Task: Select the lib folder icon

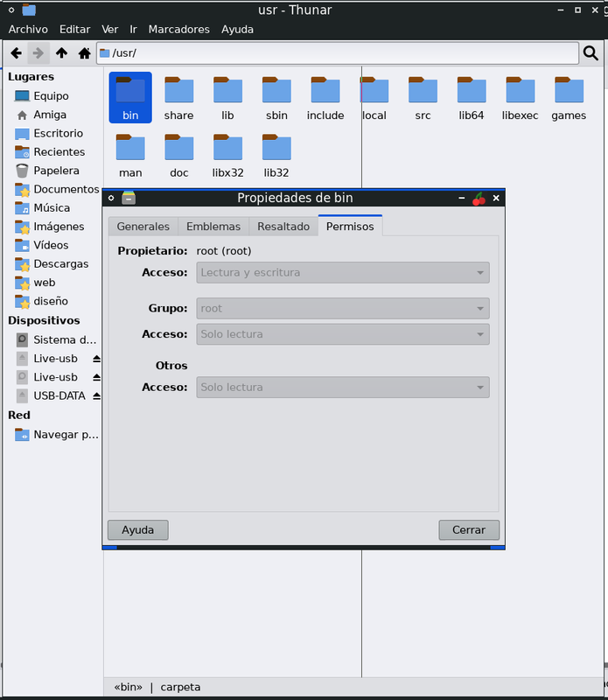Action: point(227,90)
